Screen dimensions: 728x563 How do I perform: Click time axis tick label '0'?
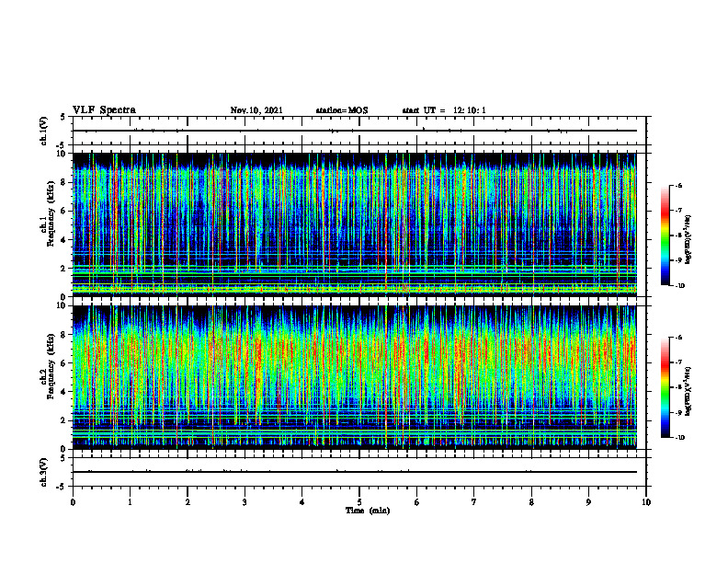(x=73, y=502)
